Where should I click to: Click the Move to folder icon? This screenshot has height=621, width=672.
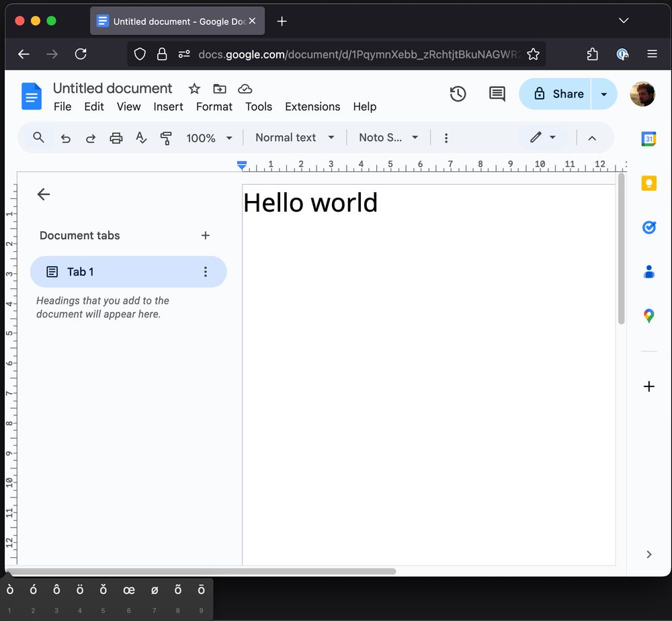(220, 89)
